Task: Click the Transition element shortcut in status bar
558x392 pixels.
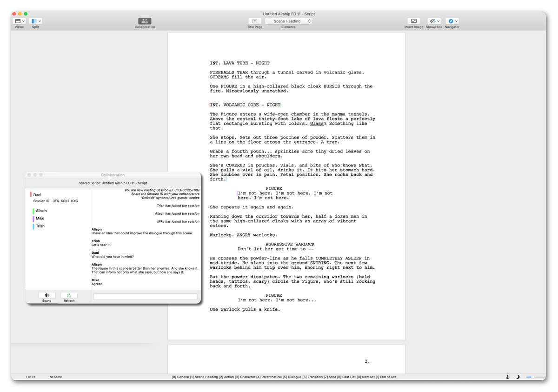Action: point(315,377)
